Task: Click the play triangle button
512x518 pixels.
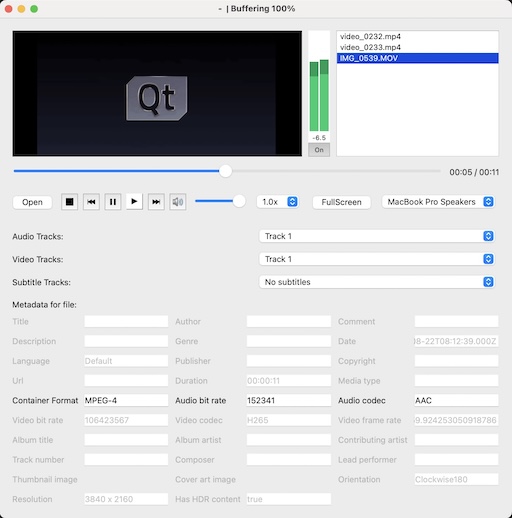Action: point(134,202)
